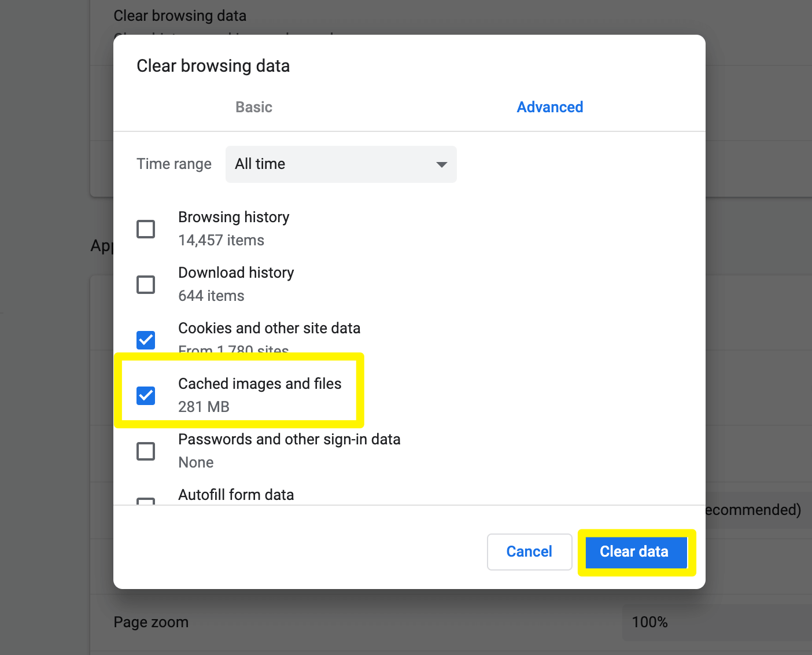Check the Download history option
The width and height of the screenshot is (812, 655).
[x=146, y=285]
